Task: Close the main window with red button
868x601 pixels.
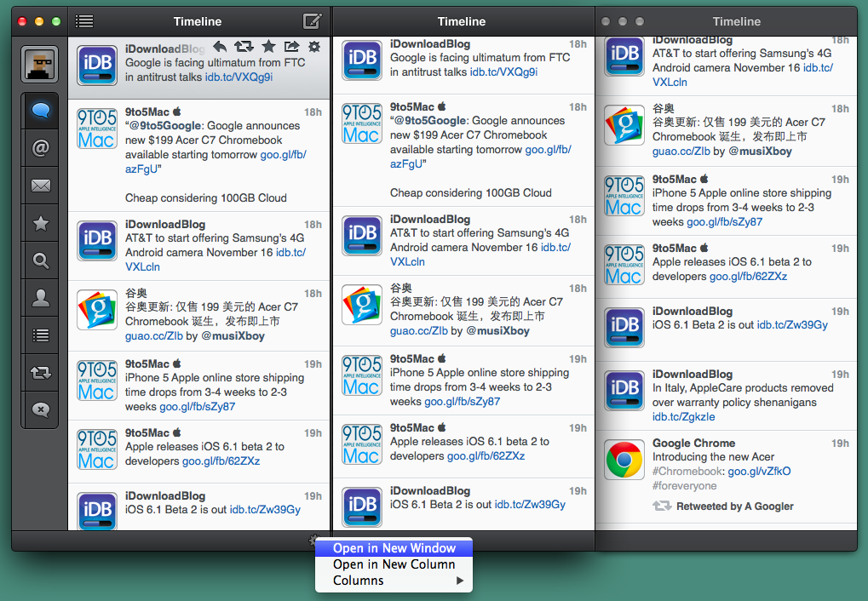Action: 22,21
